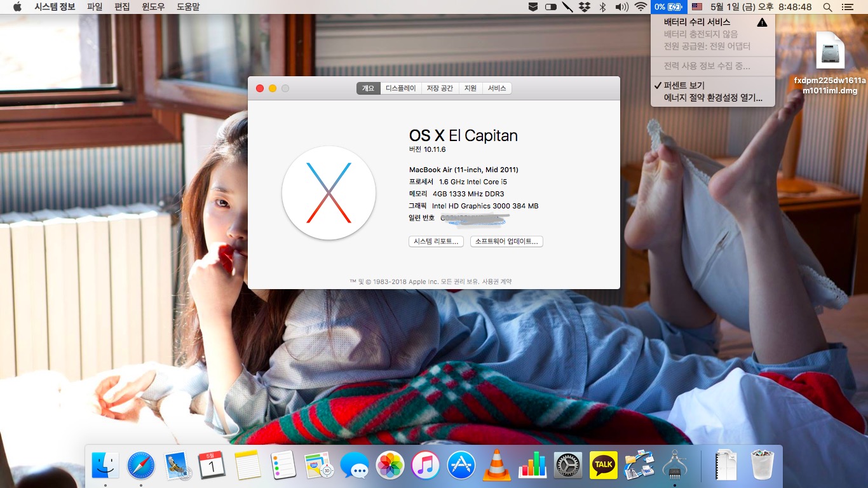Select the 저장 공간 tab
Viewport: 868px width, 488px height.
[x=440, y=88]
